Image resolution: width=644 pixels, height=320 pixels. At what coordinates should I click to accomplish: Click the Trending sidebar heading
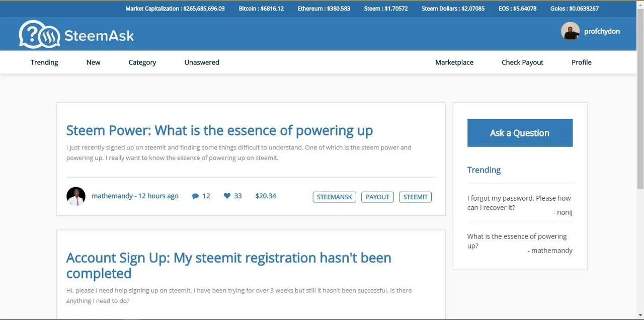coord(484,170)
